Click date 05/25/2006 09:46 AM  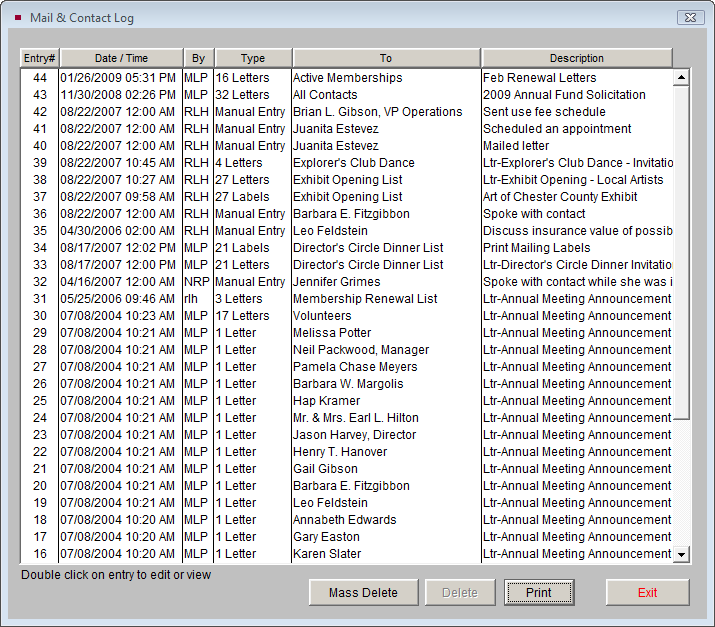click(x=118, y=299)
